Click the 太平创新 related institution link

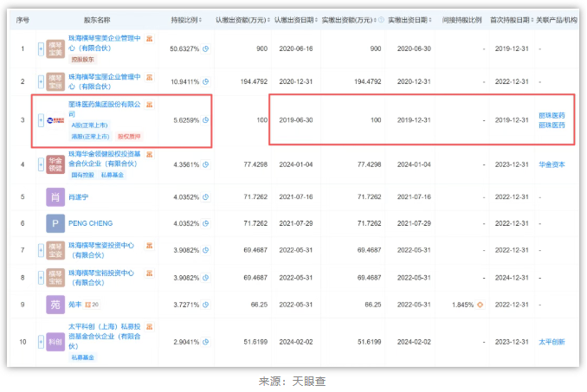551,343
